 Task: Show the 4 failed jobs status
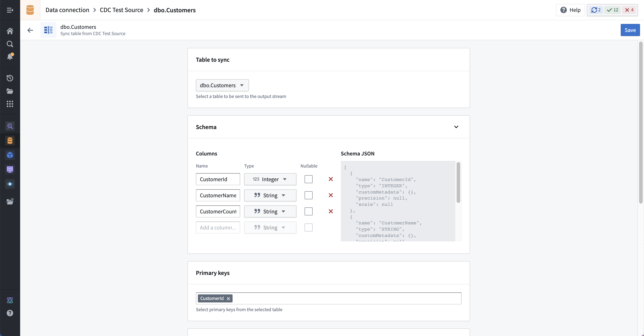pyautogui.click(x=629, y=10)
